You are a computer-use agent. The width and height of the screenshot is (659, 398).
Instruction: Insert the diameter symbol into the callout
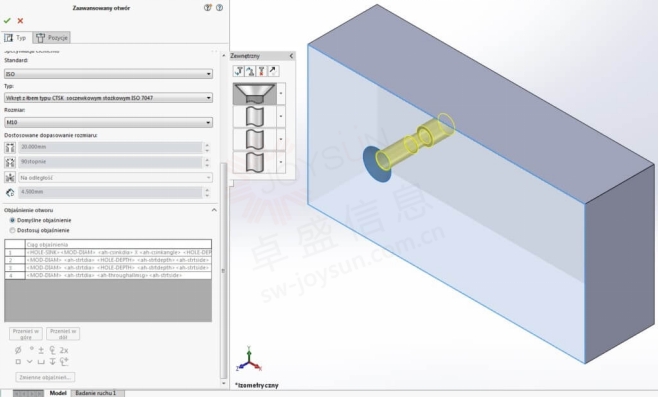pyautogui.click(x=18, y=350)
